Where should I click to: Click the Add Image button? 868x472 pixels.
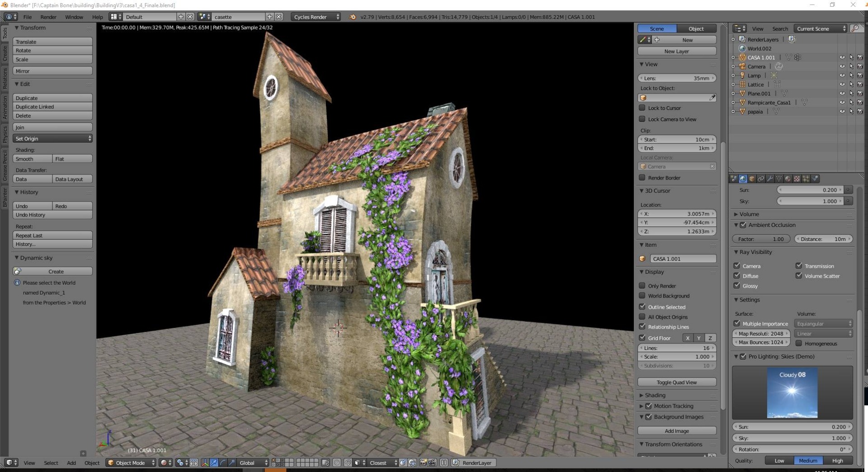click(677, 431)
